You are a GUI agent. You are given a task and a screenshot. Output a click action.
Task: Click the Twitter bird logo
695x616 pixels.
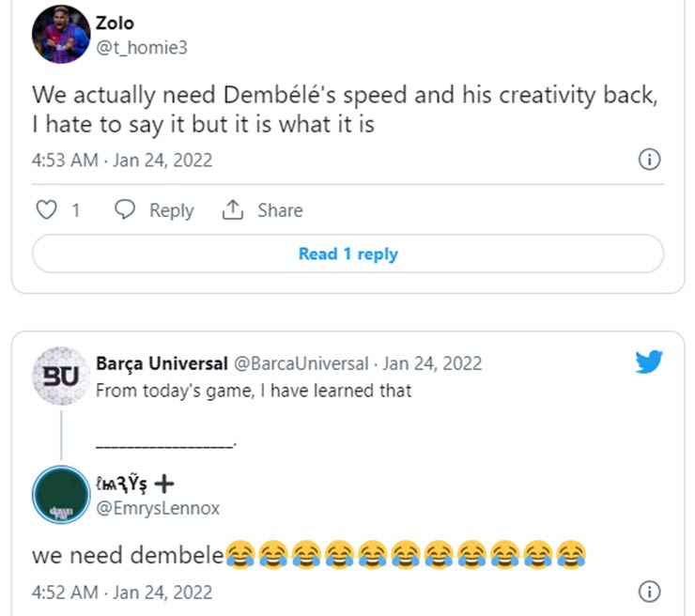(x=649, y=362)
